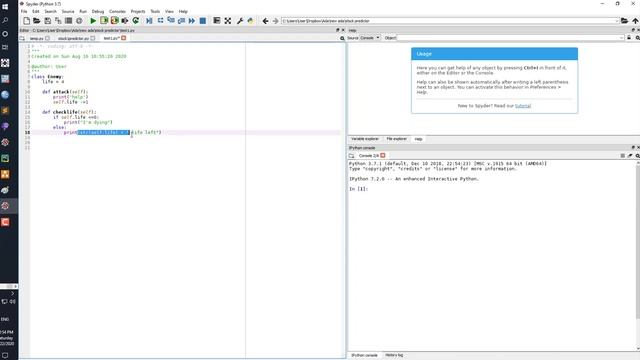640x360 pixels.
Task: Interrupt kernel stop icon in console
Action: tap(622, 156)
